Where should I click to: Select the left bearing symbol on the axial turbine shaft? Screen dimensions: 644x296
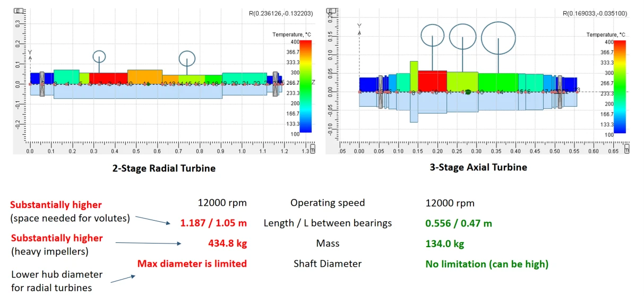tap(380, 91)
